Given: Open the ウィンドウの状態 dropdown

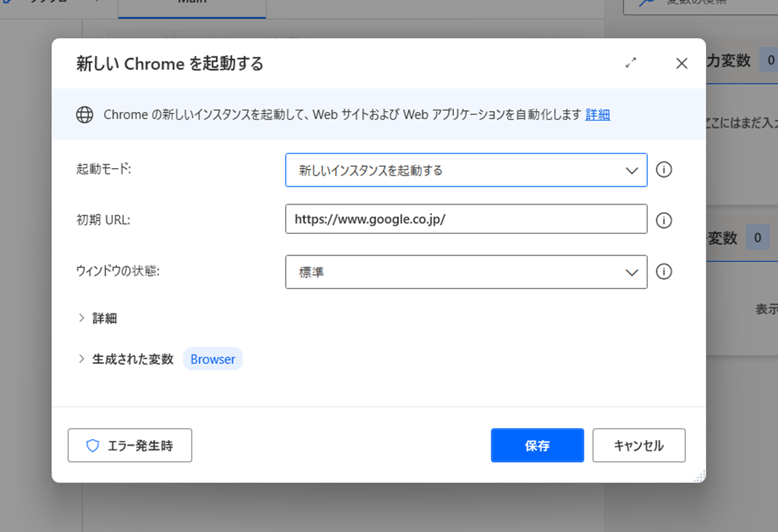Looking at the screenshot, I should pyautogui.click(x=466, y=271).
